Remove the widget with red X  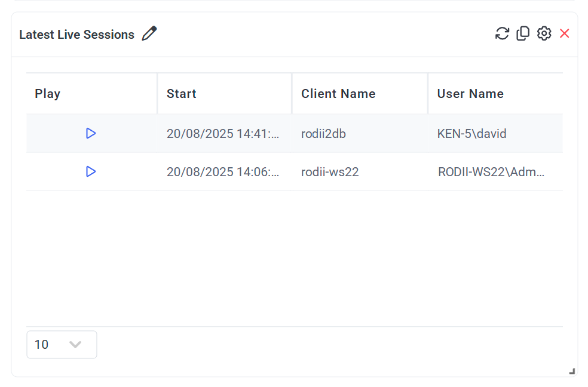coord(564,33)
